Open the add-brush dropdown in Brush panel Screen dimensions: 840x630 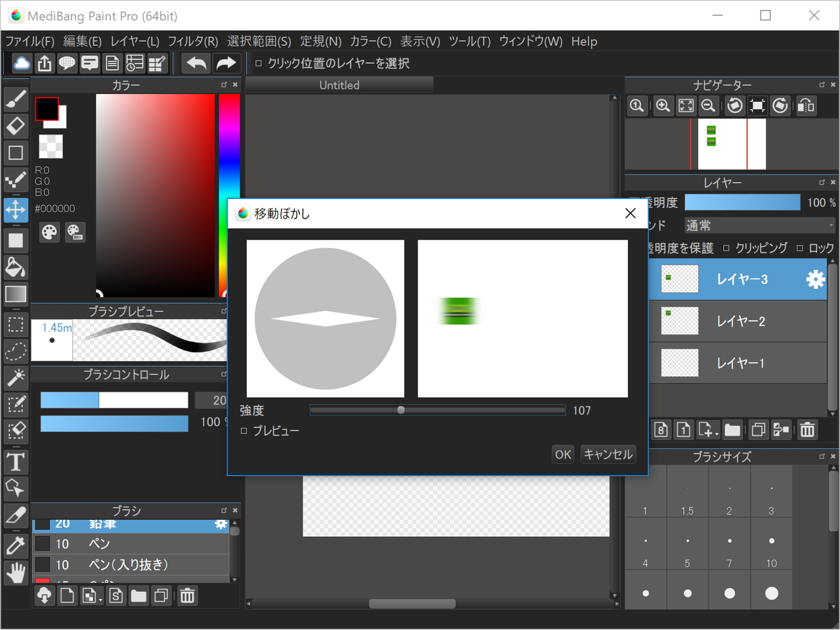tap(91, 596)
